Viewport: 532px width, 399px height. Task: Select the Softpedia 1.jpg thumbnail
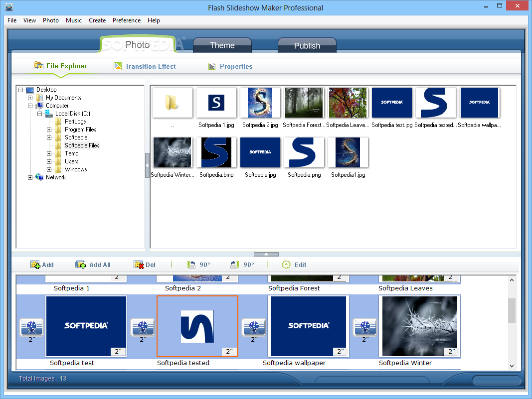click(x=216, y=103)
